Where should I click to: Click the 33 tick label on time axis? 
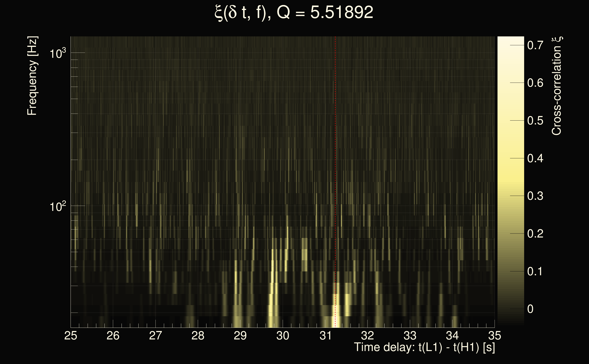tap(410, 336)
